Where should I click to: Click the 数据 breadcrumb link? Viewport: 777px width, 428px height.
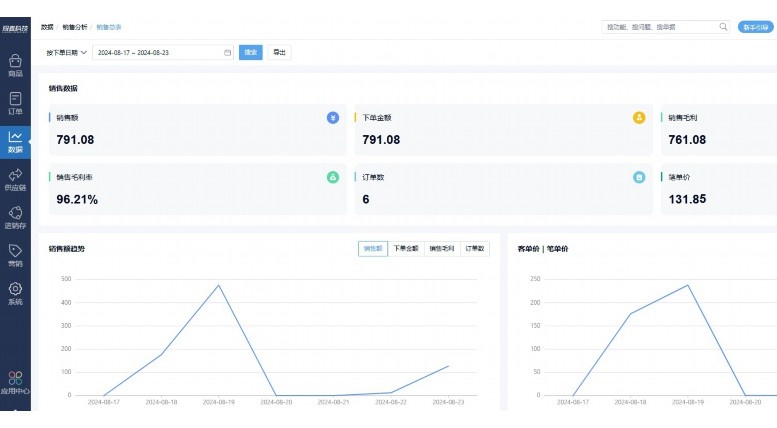click(x=47, y=27)
